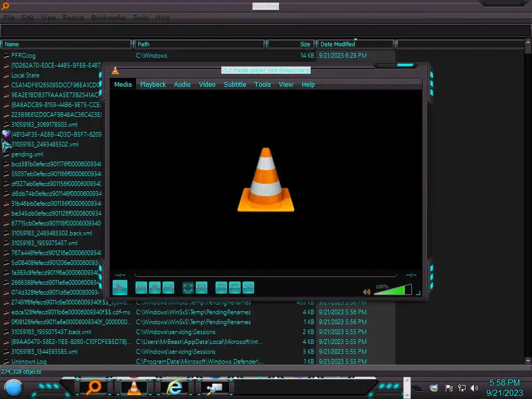Click the elapsed time label in VLC
The image size is (532, 399).
pyautogui.click(x=121, y=275)
